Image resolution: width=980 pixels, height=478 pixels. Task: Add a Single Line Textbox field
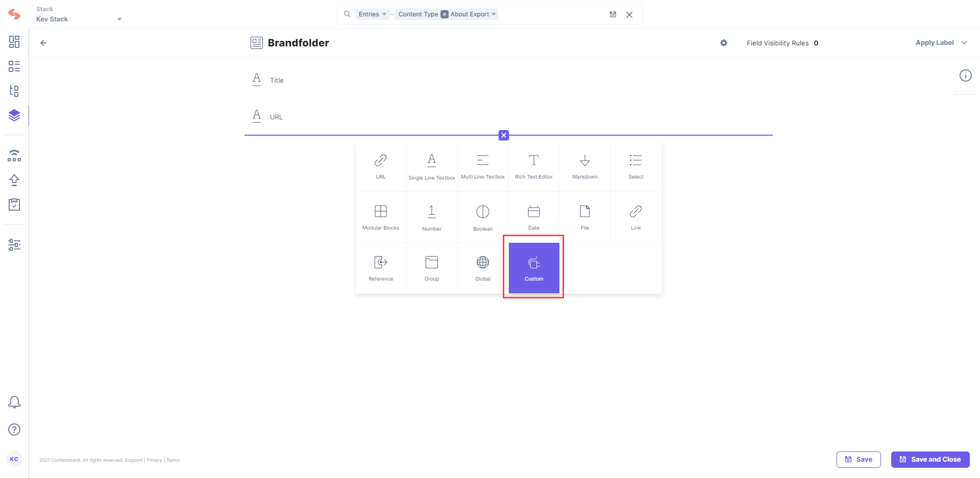tap(432, 166)
